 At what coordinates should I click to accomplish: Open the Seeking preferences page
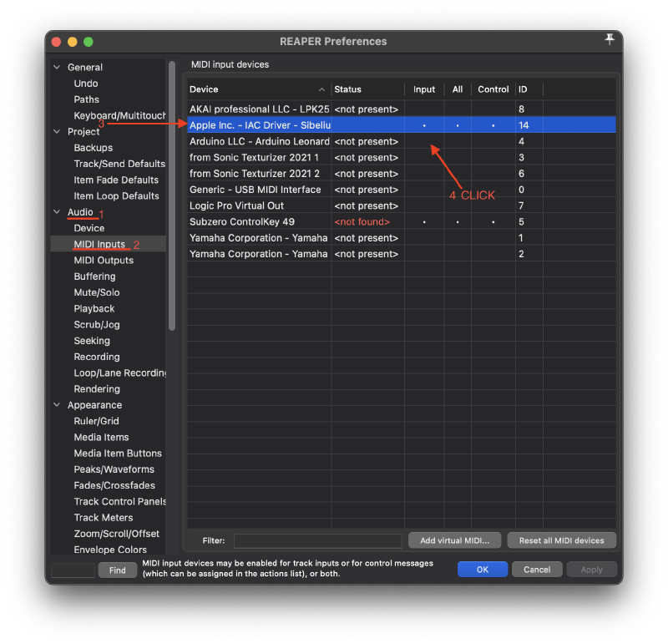coord(92,341)
